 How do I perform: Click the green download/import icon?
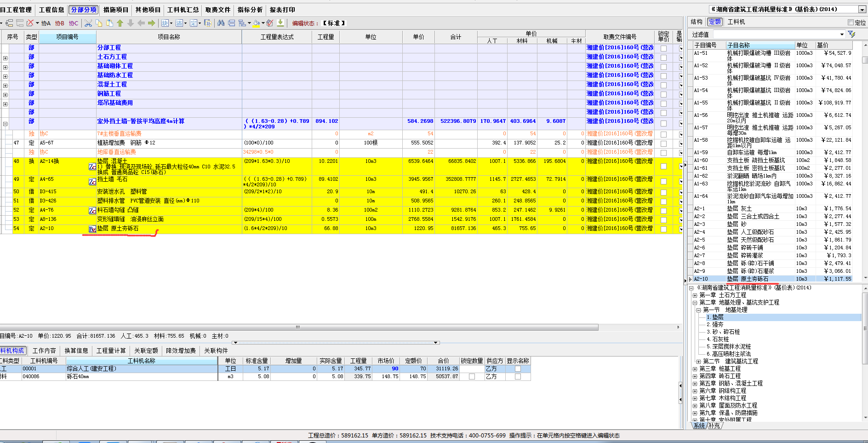pyautogui.click(x=280, y=23)
